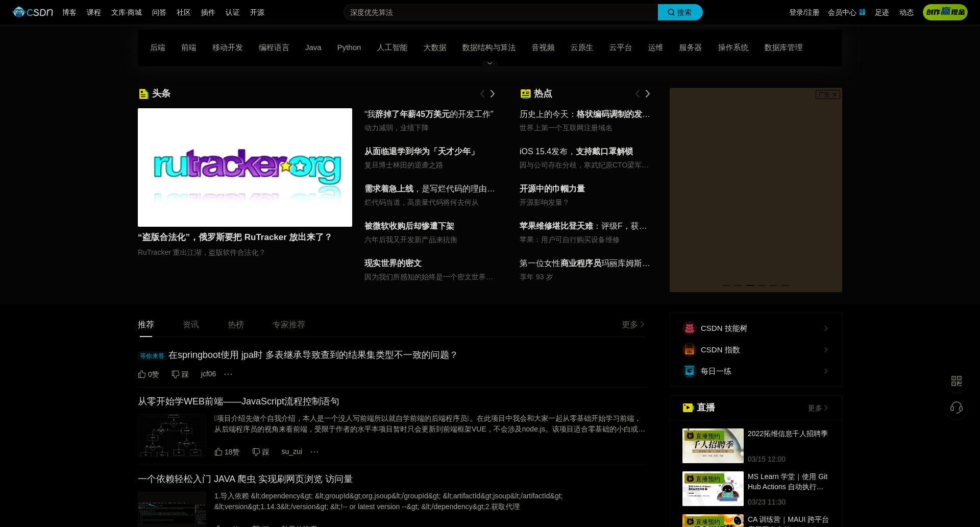This screenshot has width=980, height=527.
Task: Open CSDN 指数 entry
Action: click(755, 350)
